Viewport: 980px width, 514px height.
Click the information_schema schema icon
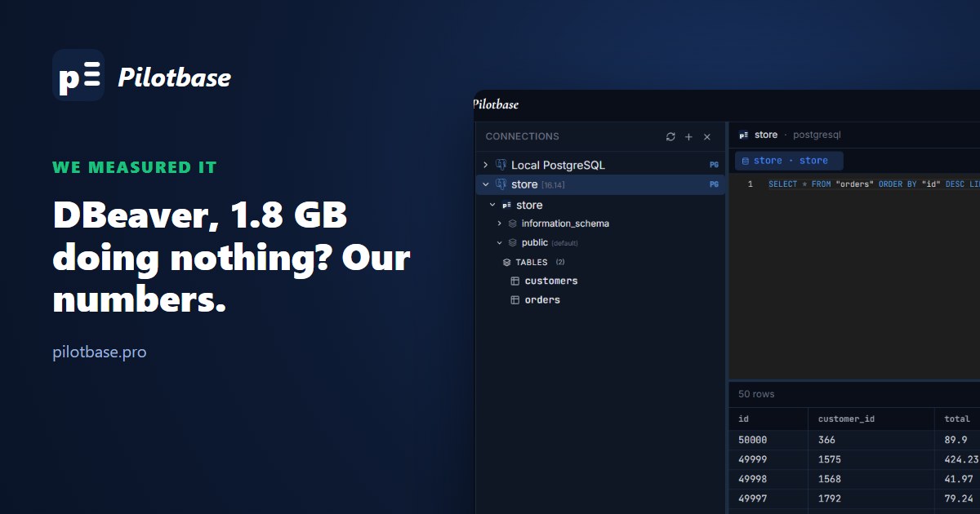coord(512,224)
